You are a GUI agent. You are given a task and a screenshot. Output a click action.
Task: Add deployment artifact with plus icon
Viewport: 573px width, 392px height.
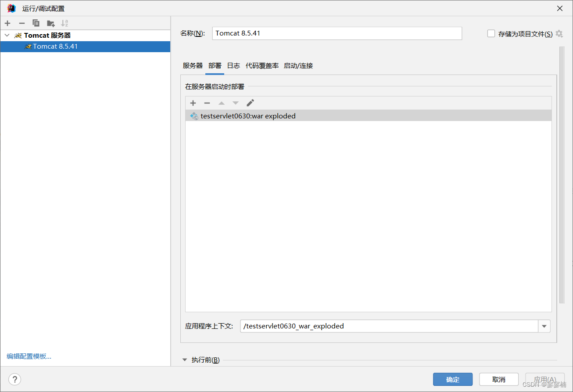point(193,103)
